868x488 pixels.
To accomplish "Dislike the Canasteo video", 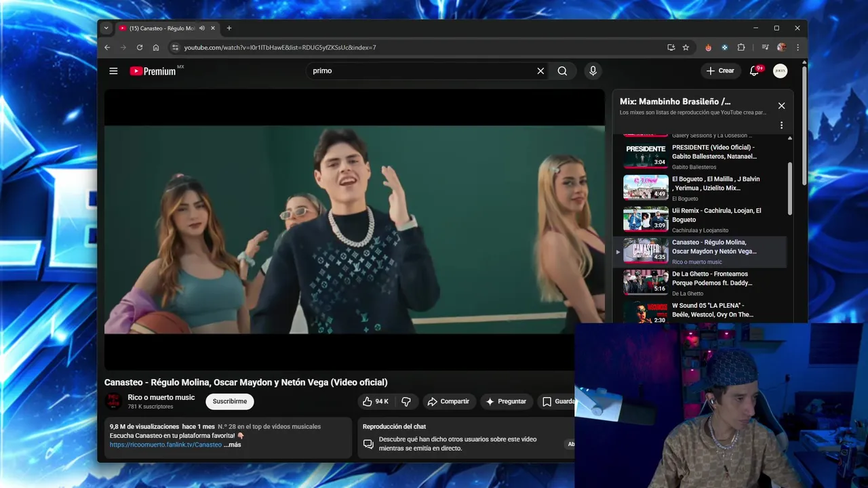I will [406, 401].
